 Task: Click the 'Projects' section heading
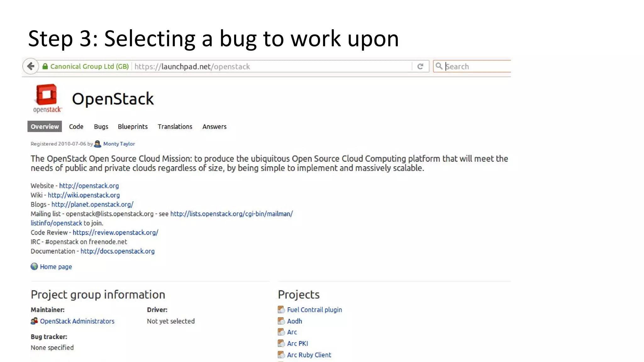(x=299, y=295)
